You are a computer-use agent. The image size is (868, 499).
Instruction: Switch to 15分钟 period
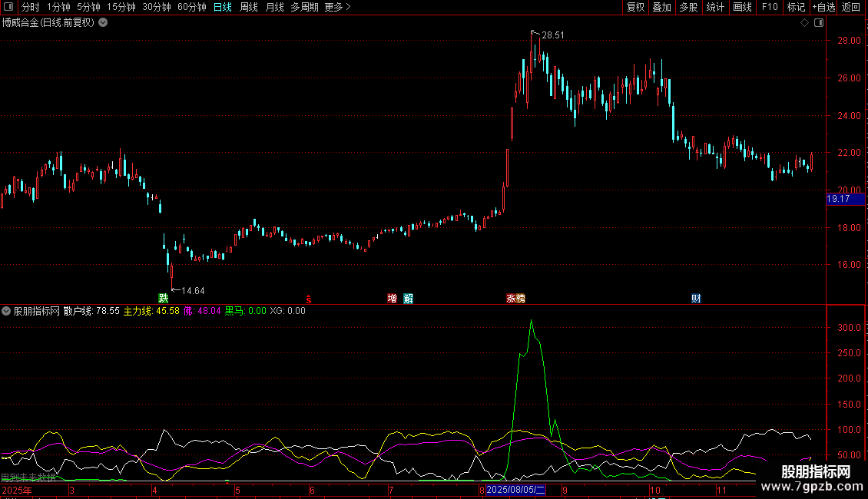(x=121, y=7)
